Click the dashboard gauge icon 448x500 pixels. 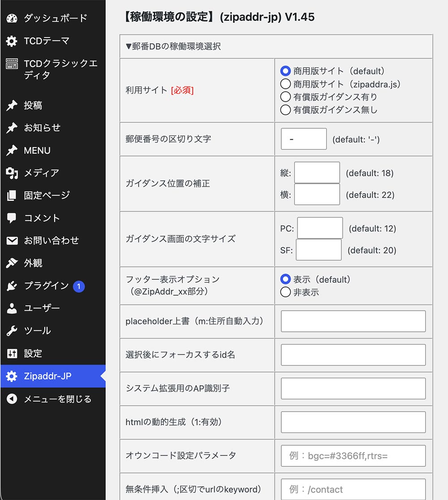(x=12, y=18)
